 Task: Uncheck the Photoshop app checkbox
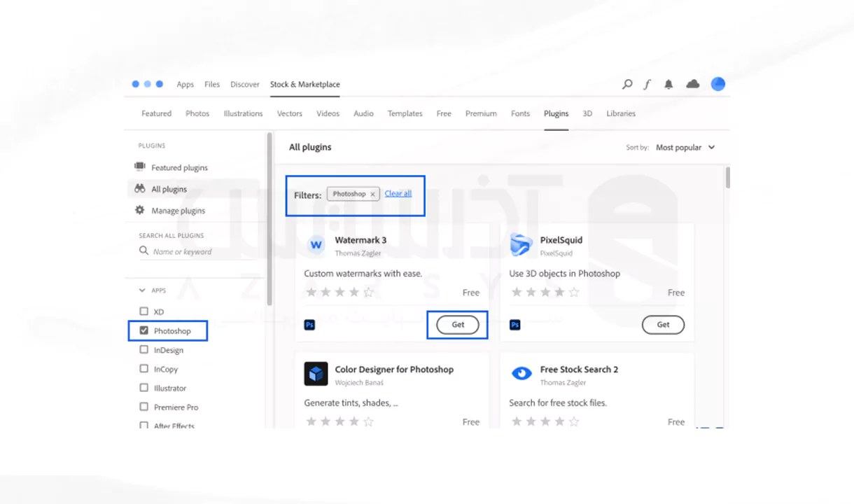[x=143, y=330]
